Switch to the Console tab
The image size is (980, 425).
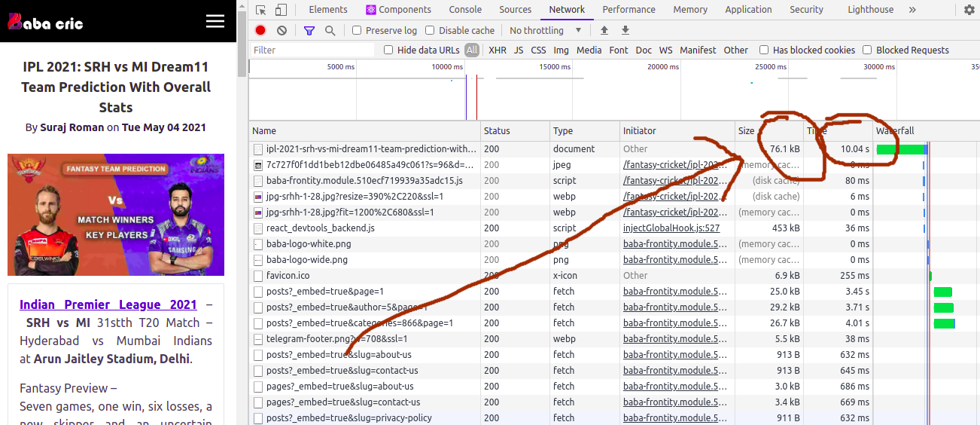(x=465, y=10)
